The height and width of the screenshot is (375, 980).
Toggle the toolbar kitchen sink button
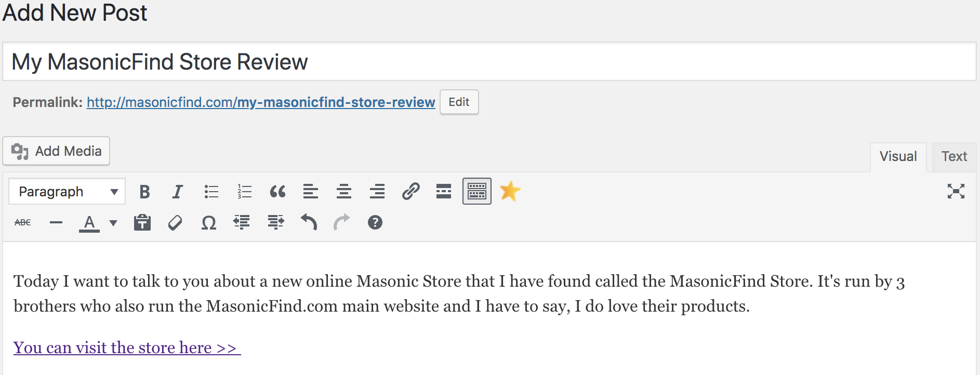pyautogui.click(x=477, y=191)
